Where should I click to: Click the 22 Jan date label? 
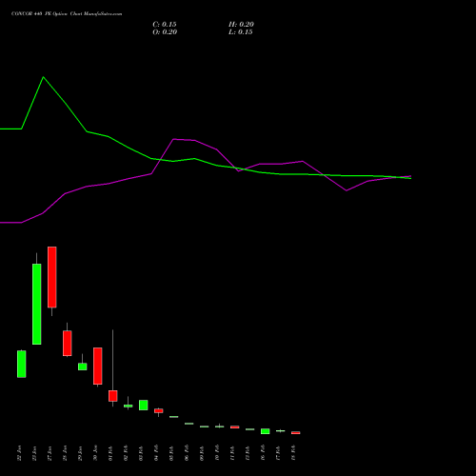pos(19,453)
